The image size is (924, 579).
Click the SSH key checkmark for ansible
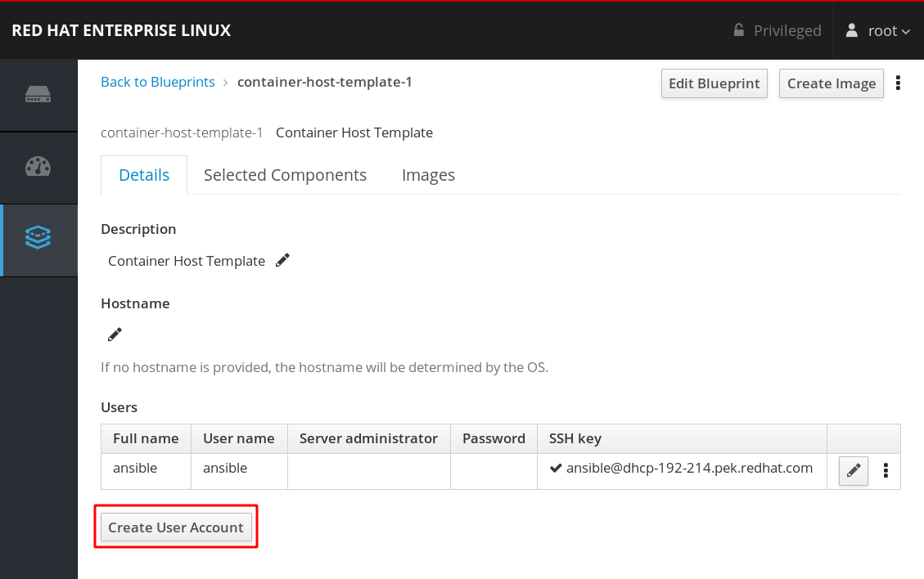(x=556, y=469)
